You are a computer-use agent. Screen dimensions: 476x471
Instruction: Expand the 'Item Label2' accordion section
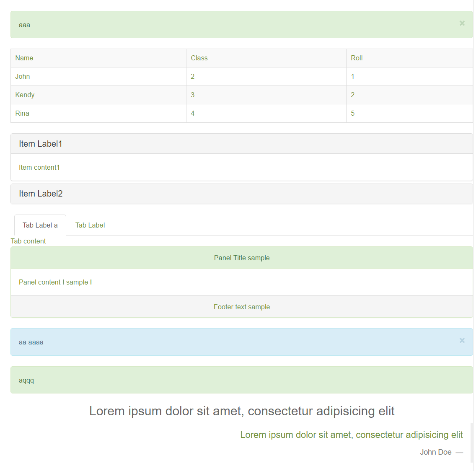coord(41,194)
